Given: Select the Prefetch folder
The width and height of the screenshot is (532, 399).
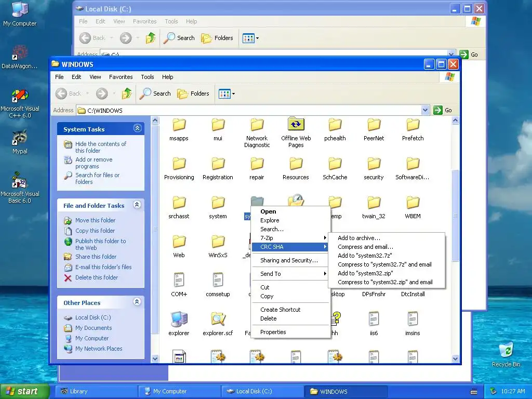Looking at the screenshot, I should [x=413, y=125].
